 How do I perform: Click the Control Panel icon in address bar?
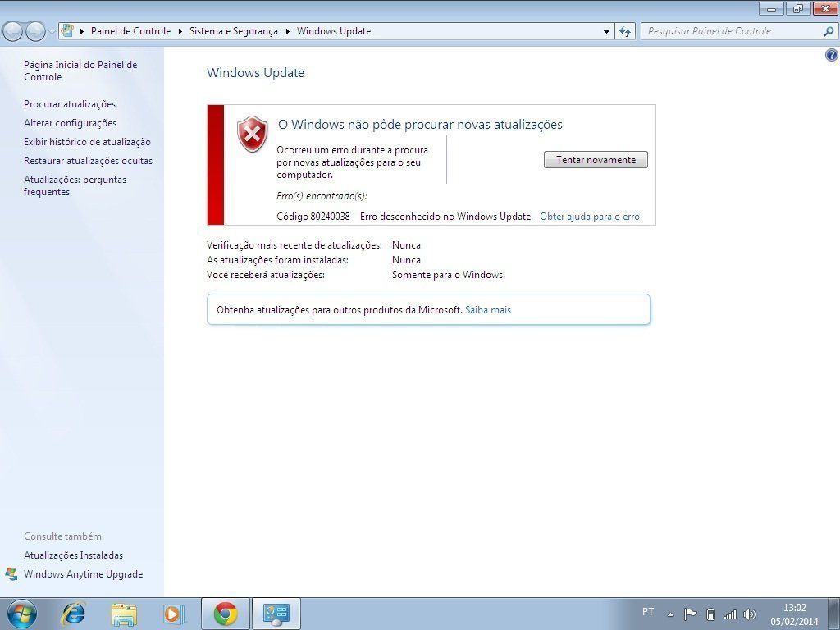(x=67, y=30)
